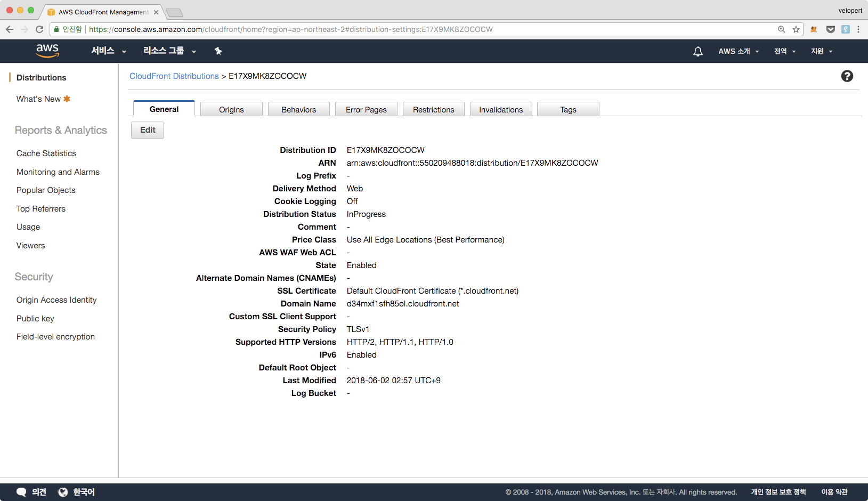
Task: Open the Usage report
Action: pos(28,227)
